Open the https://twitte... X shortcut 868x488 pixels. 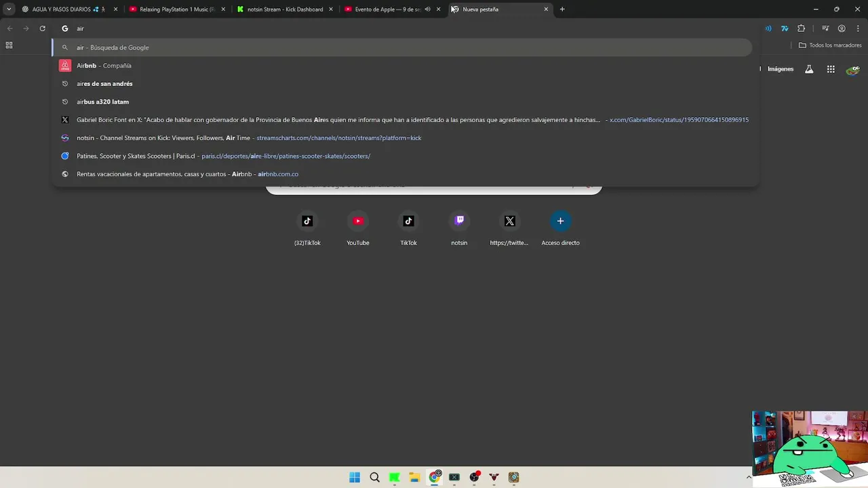(x=509, y=228)
